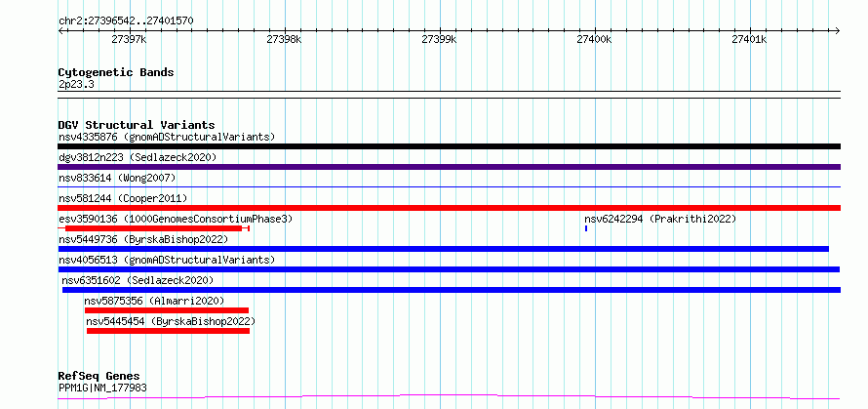Select the red nsv5445454 variant bar
The height and width of the screenshot is (409, 868).
(169, 331)
